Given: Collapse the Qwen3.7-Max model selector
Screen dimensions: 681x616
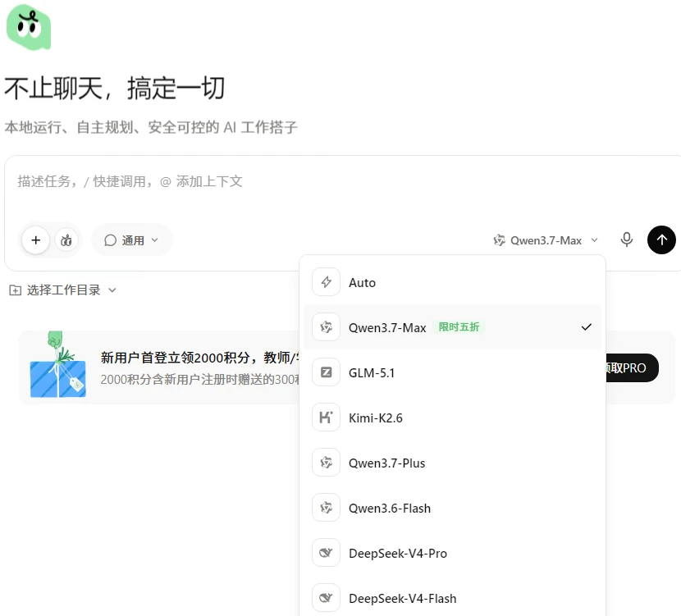Looking at the screenshot, I should 546,240.
